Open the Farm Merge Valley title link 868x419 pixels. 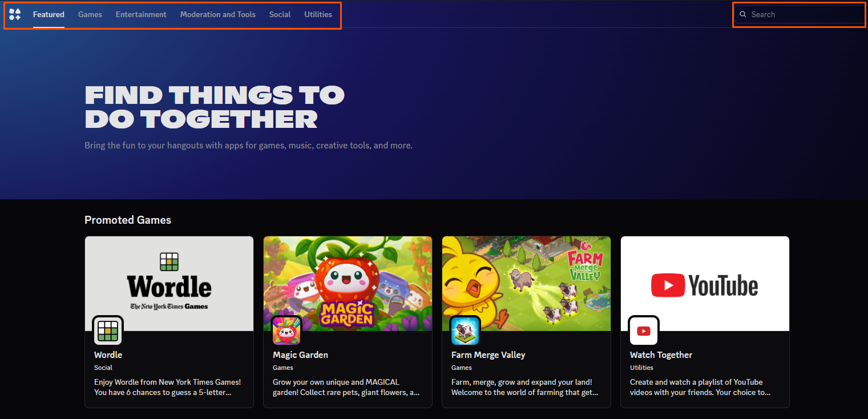[488, 355]
